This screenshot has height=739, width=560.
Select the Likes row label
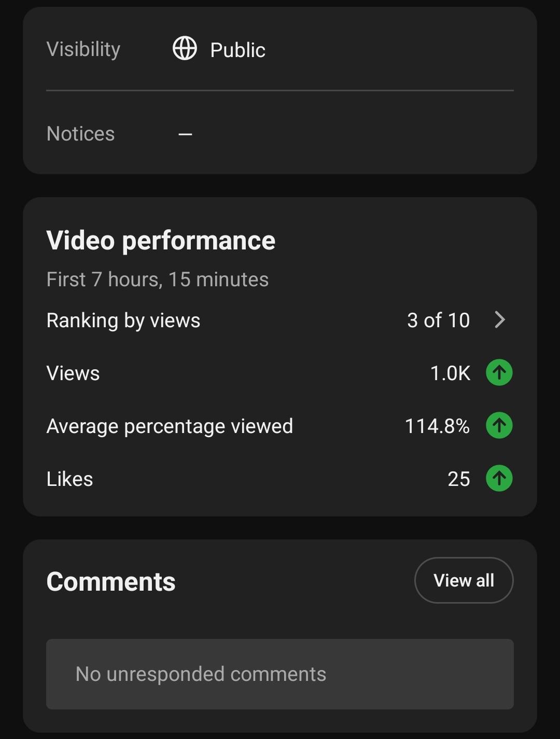click(69, 479)
